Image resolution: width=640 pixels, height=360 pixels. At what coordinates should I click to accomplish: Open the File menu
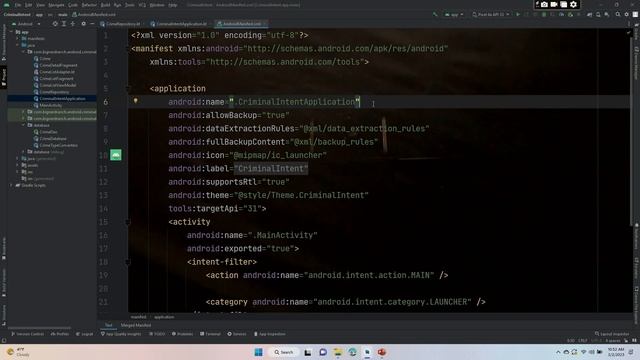tap(18, 5)
